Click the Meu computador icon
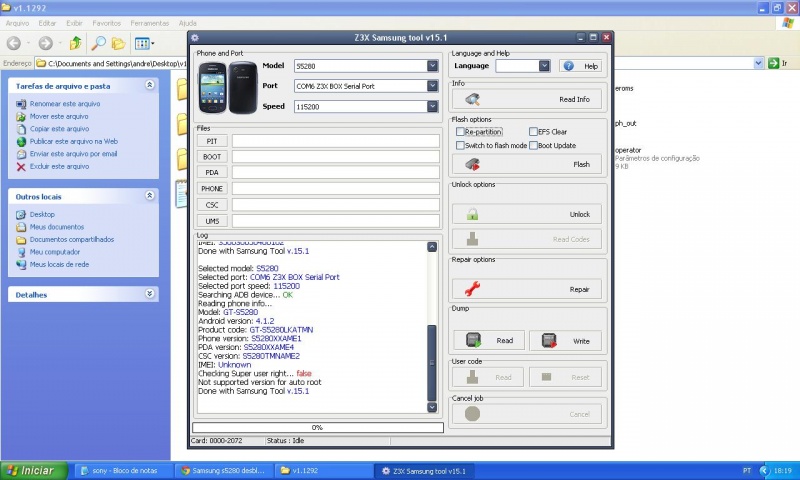This screenshot has height=480, width=800. 21,252
